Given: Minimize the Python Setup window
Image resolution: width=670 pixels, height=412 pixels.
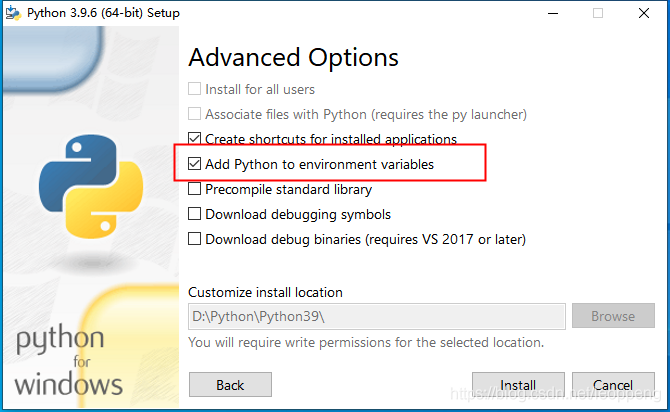Looking at the screenshot, I should click(x=551, y=13).
